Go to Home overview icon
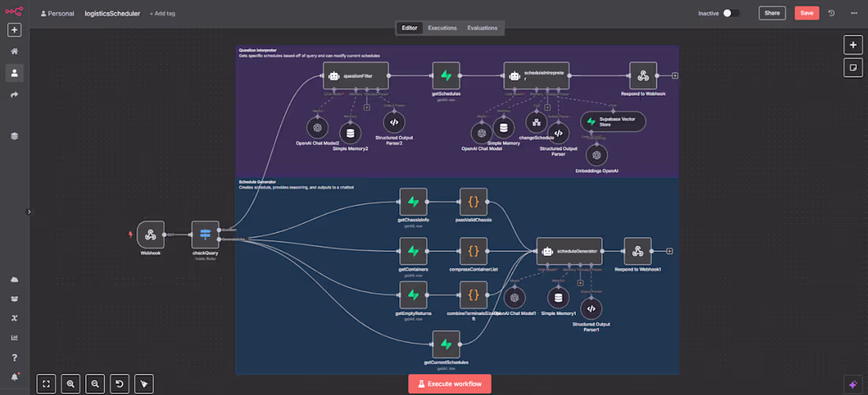Viewport: 868px width, 395px height. click(14, 51)
